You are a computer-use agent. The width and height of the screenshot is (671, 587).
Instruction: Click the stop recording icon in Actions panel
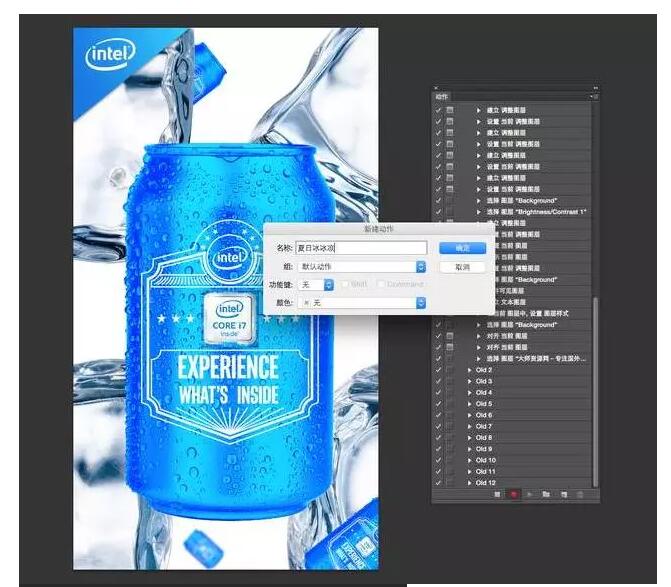tap(496, 494)
